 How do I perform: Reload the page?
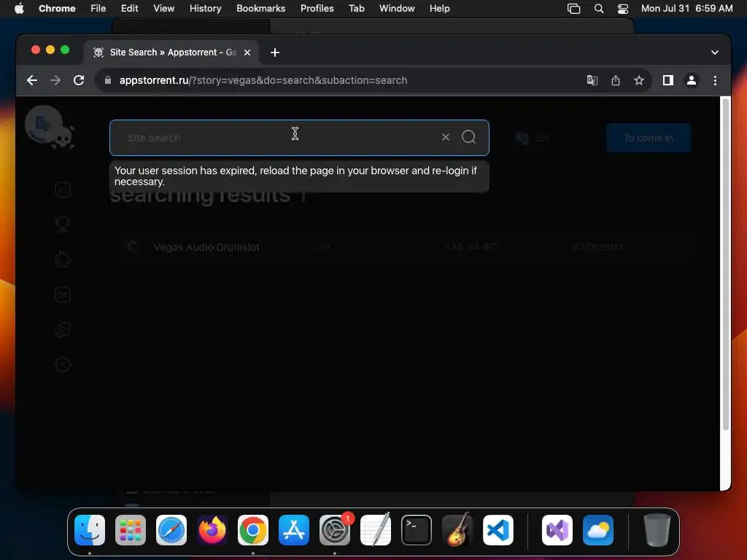pos(79,80)
